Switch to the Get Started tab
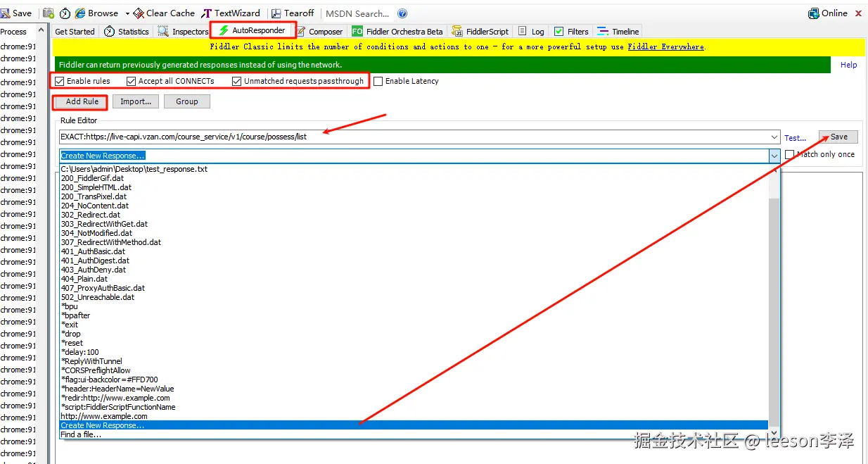868x464 pixels. (x=75, y=31)
